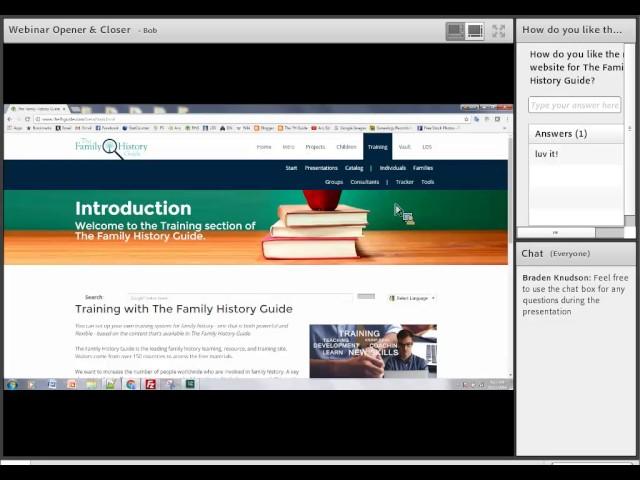The height and width of the screenshot is (480, 640).
Task: Click the Tracker submenu link
Action: click(404, 182)
